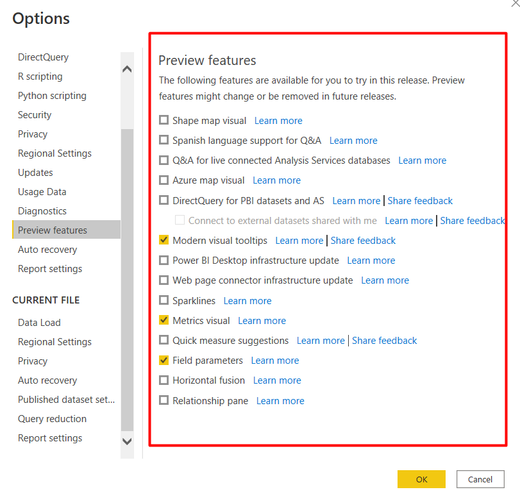
Task: Open Learn more link for Horizontal fusion
Action: tap(277, 380)
